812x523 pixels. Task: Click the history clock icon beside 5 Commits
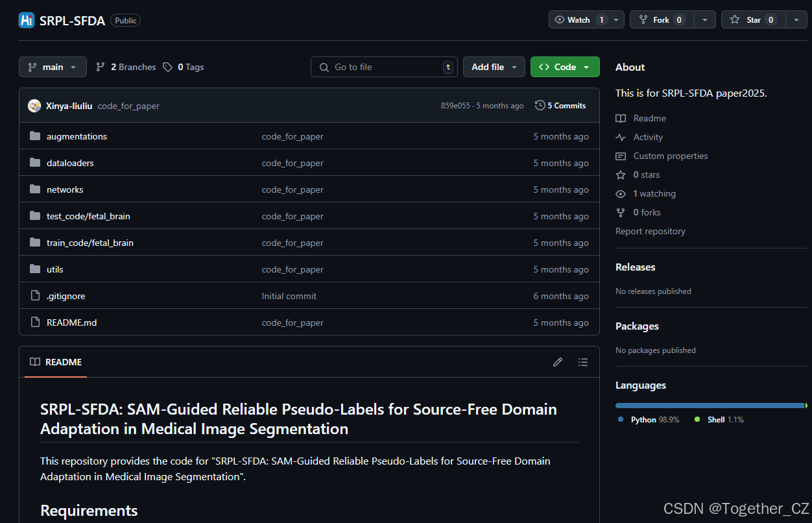point(540,105)
